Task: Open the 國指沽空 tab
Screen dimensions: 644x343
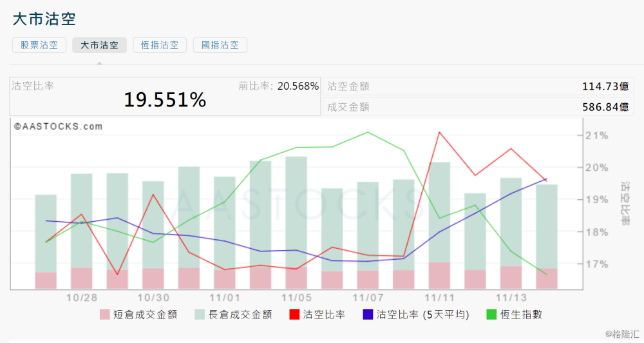Action: (220, 45)
